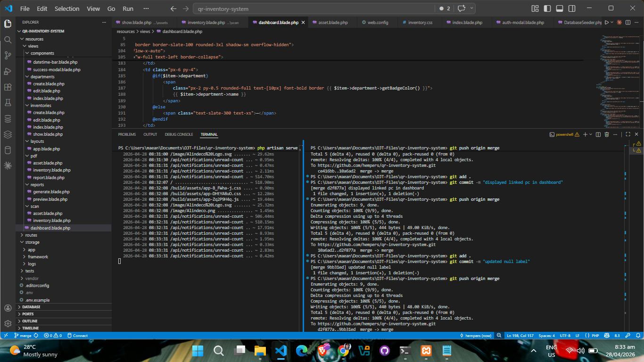Collapse the QR-INVENTORY-SYSTEM root folder
The image size is (644, 362).
point(64,31)
